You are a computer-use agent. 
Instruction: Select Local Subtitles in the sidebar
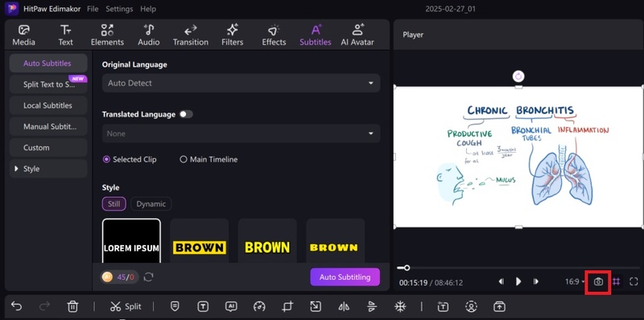(x=48, y=105)
